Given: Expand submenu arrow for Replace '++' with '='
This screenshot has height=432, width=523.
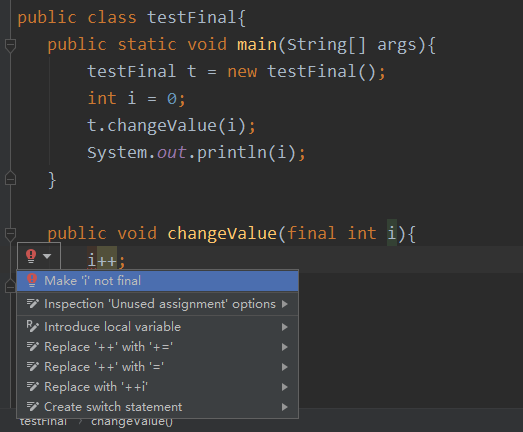Looking at the screenshot, I should click(285, 367).
